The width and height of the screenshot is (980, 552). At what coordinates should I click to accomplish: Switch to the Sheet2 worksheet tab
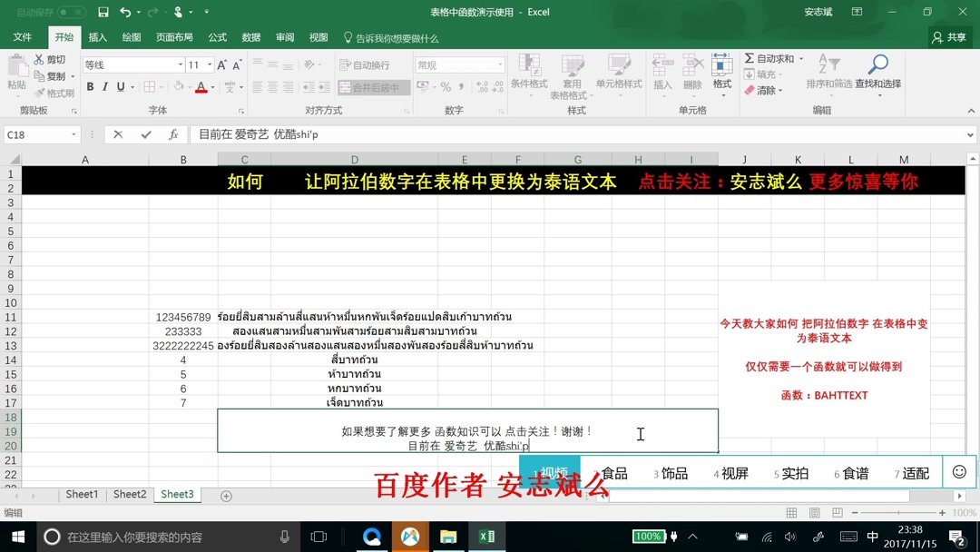(128, 494)
